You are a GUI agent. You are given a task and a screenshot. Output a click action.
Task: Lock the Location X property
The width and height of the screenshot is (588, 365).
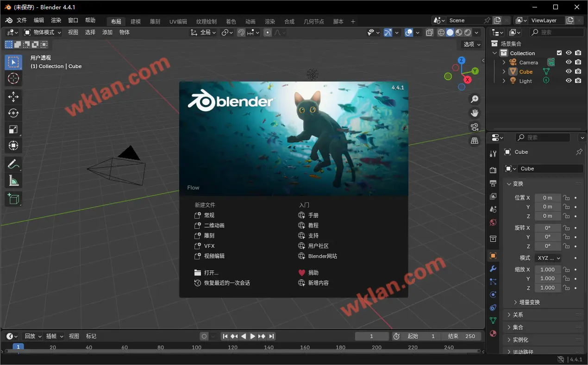click(x=566, y=198)
